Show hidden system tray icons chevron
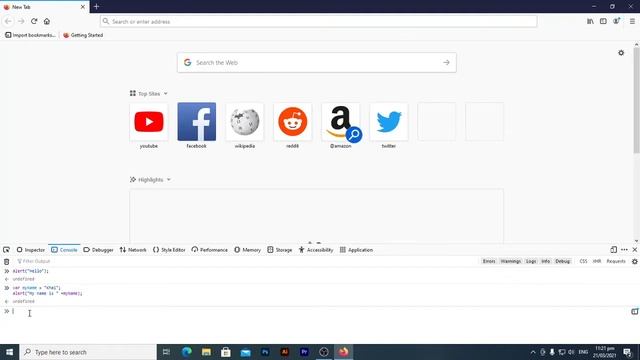This screenshot has height=360, width=640. tap(533, 352)
